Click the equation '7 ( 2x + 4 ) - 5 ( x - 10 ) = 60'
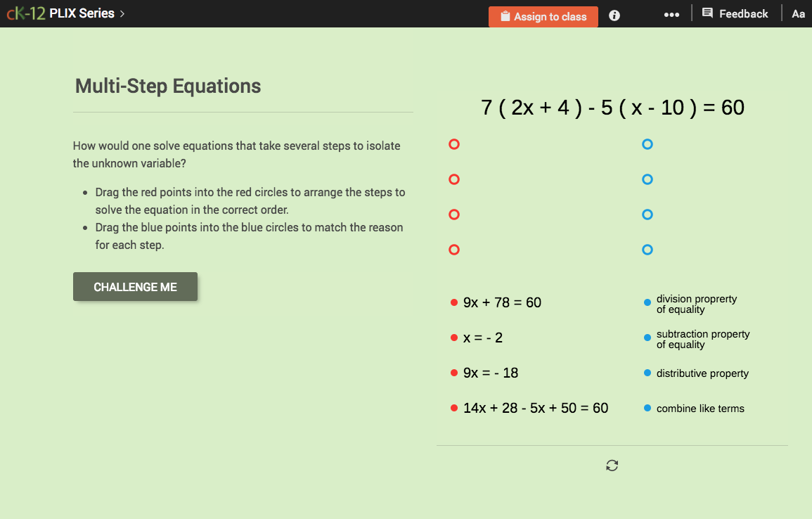The image size is (812, 519). point(612,107)
